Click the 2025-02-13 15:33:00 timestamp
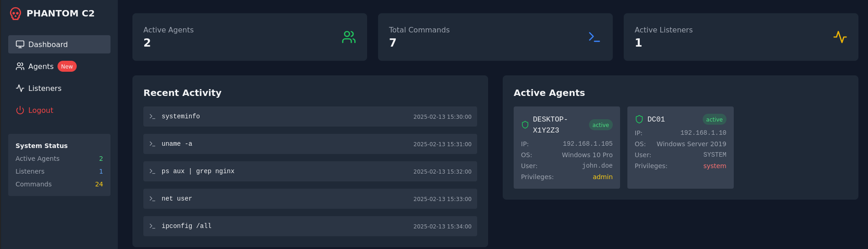 [x=442, y=199]
